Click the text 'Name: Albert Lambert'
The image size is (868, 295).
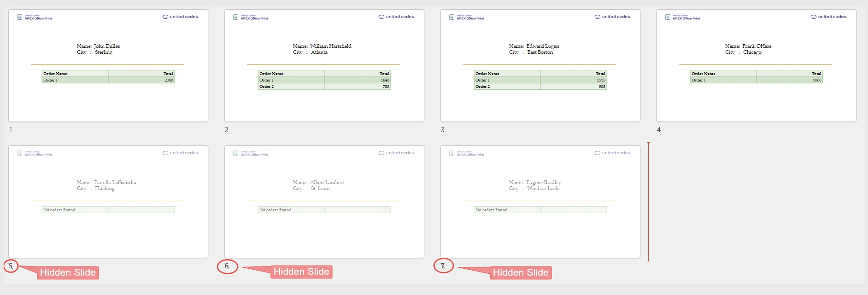pyautogui.click(x=318, y=182)
